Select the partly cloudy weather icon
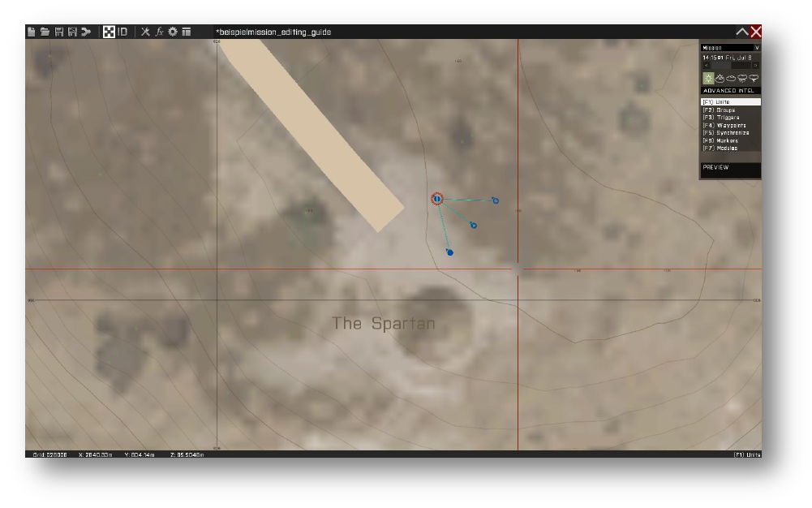The width and height of the screenshot is (812, 508). (720, 78)
